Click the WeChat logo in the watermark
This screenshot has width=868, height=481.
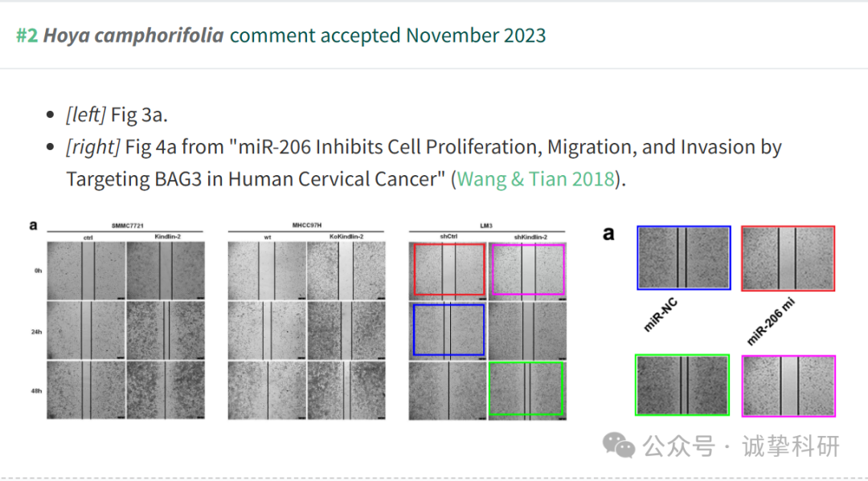(618, 446)
